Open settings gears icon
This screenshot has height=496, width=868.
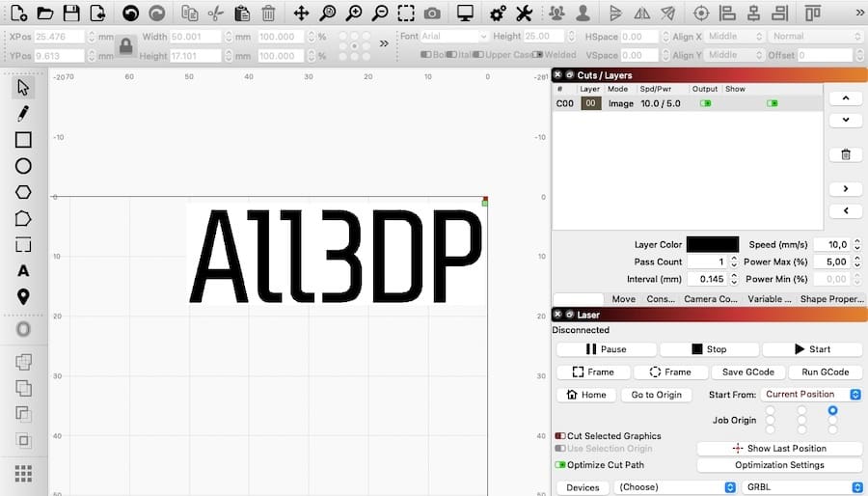498,13
